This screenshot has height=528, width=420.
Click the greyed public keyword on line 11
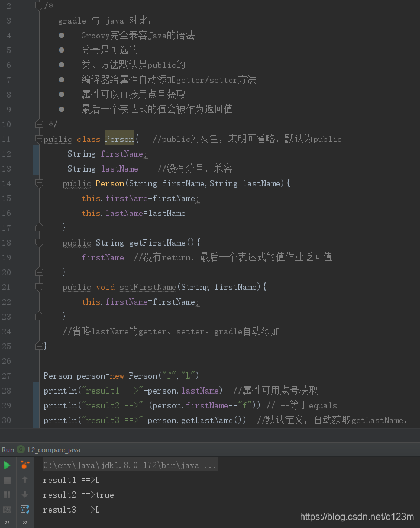57,139
